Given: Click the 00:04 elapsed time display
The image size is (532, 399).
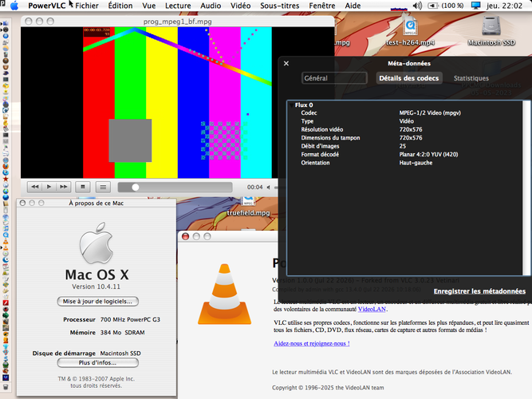Looking at the screenshot, I should (x=254, y=187).
